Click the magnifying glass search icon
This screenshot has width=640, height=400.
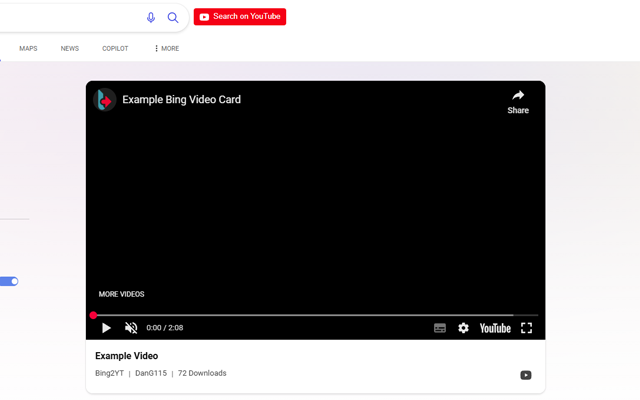coord(173,18)
